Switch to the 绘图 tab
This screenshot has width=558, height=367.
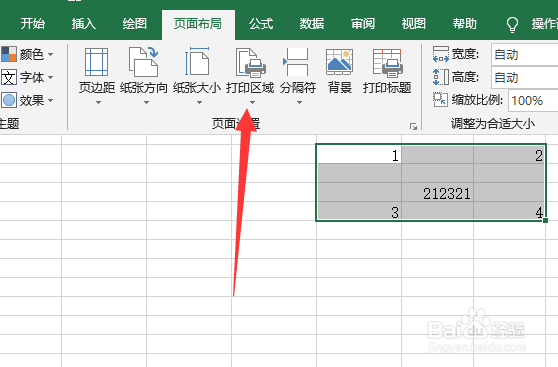click(135, 24)
